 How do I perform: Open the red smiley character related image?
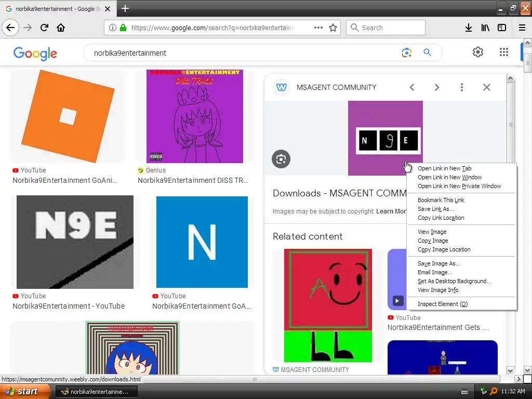328,305
